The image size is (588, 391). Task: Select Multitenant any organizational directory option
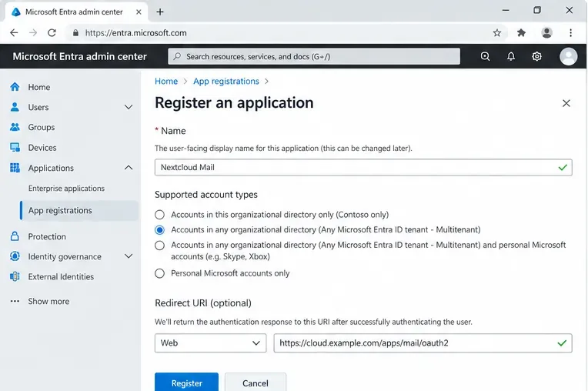click(160, 230)
